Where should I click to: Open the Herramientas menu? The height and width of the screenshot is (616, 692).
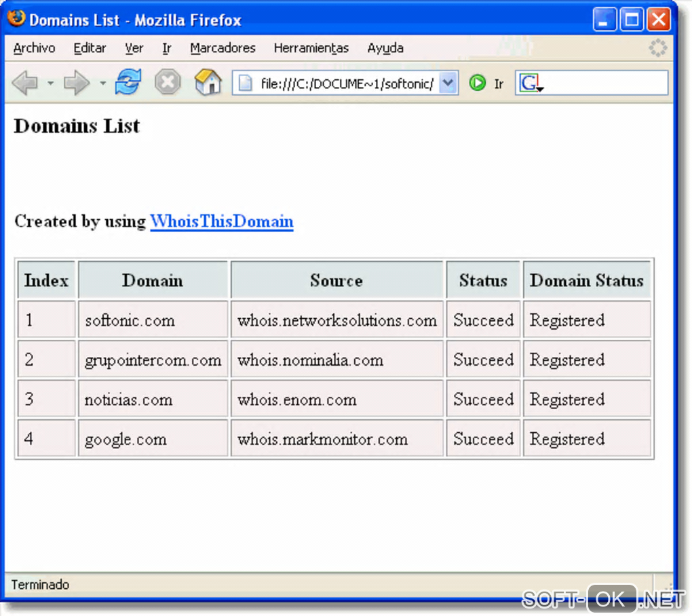coord(311,47)
